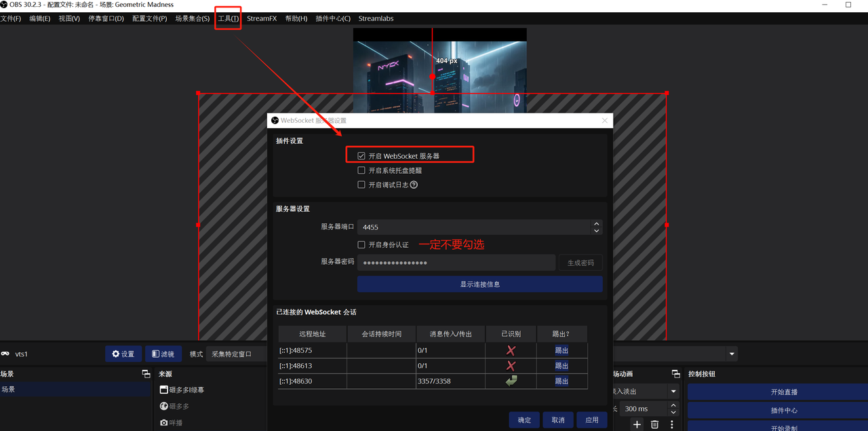Toggle the 开启 WebSocket 服务器 checkbox
This screenshot has height=431, width=868.
pyautogui.click(x=361, y=156)
